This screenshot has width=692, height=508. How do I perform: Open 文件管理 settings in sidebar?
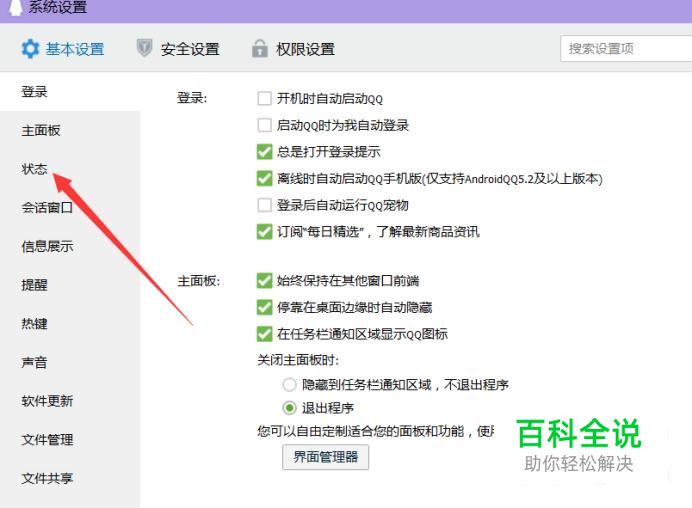coord(47,440)
